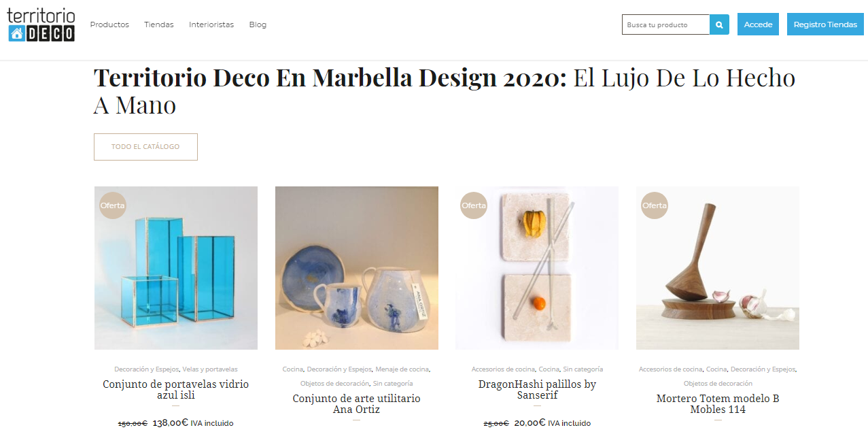Focus the Busca tu producto search field
Image resolution: width=868 pixels, height=432 pixels.
[x=666, y=24]
